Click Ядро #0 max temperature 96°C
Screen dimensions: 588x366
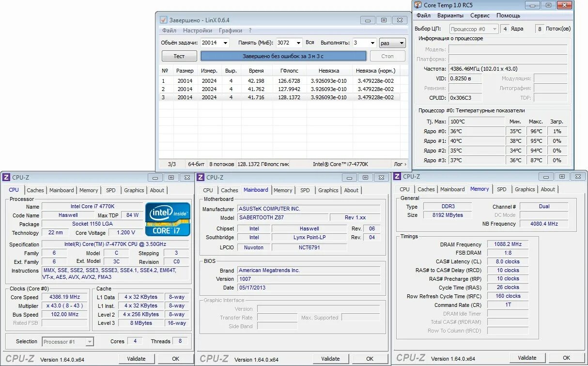536,131
